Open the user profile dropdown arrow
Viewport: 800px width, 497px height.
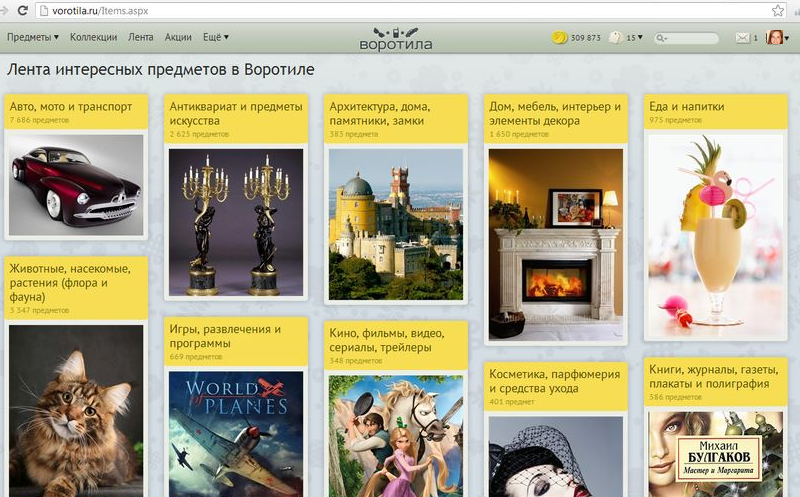click(786, 38)
